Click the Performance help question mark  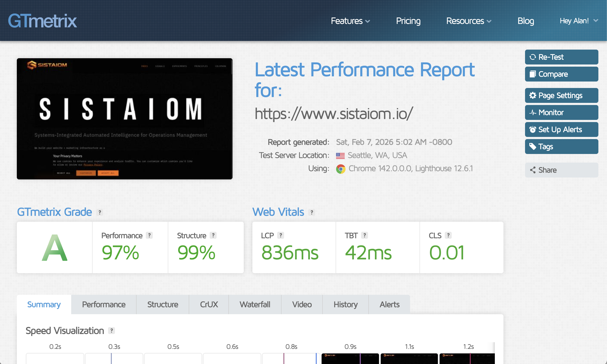[x=149, y=235]
